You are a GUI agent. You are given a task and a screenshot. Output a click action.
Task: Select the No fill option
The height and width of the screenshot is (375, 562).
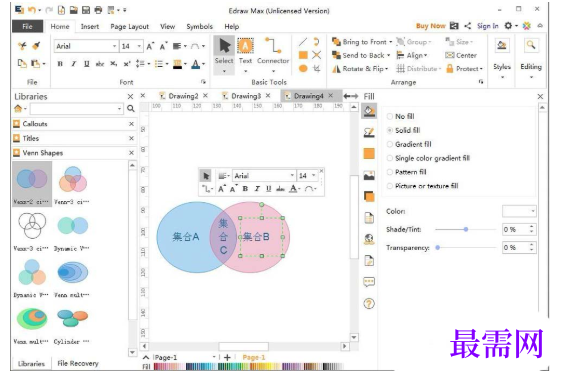(x=401, y=116)
